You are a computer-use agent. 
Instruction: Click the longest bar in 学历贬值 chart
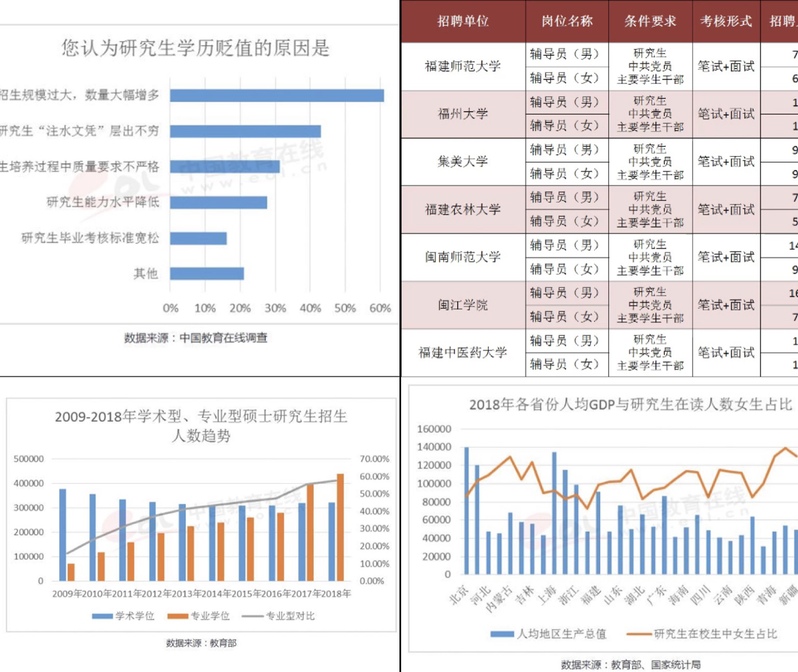pos(277,95)
